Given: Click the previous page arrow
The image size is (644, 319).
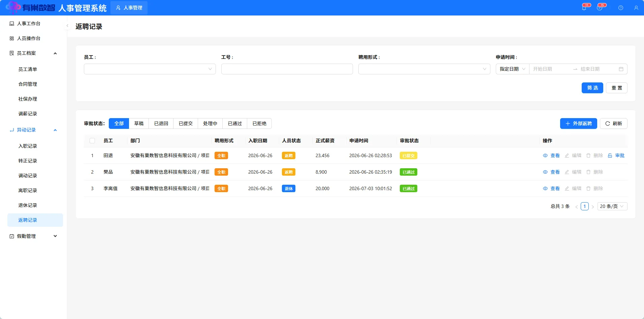Looking at the screenshot, I should [x=577, y=207].
